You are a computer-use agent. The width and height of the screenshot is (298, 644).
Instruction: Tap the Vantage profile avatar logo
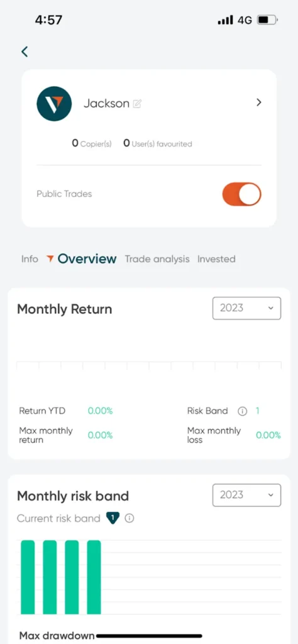(54, 104)
